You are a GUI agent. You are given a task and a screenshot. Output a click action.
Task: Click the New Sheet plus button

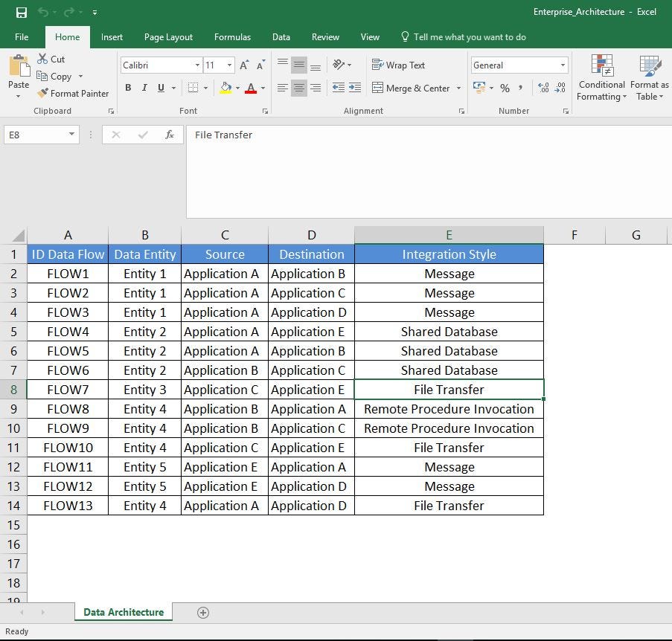pos(202,612)
